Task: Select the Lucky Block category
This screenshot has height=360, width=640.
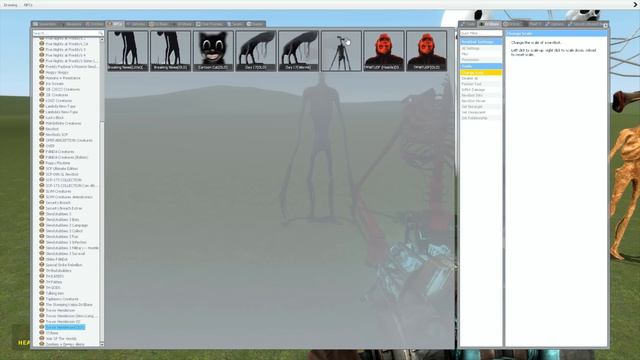Action: point(54,118)
